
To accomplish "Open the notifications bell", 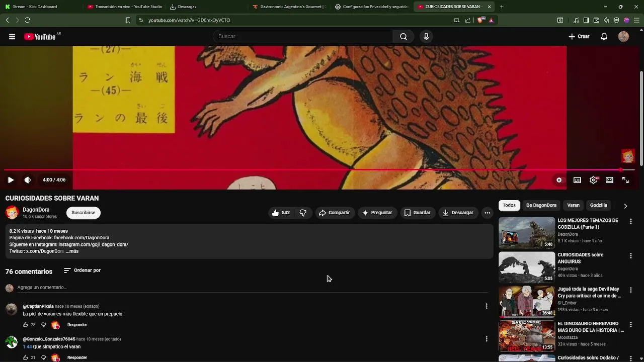I will (604, 37).
